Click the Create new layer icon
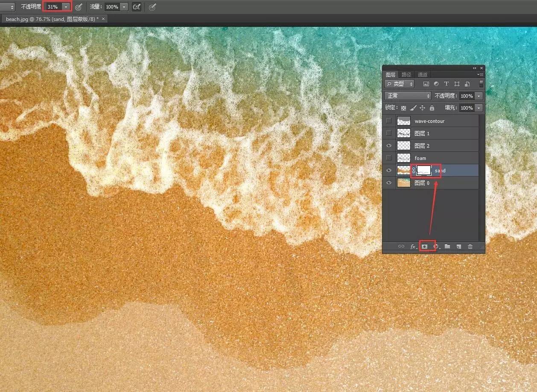The height and width of the screenshot is (392, 537). pos(458,247)
